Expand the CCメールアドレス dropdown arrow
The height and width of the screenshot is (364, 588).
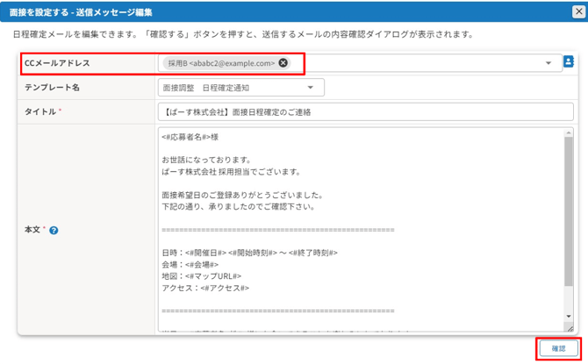549,63
